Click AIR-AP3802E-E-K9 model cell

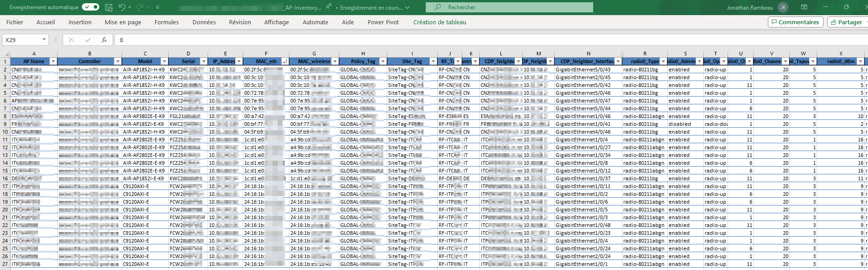point(145,116)
